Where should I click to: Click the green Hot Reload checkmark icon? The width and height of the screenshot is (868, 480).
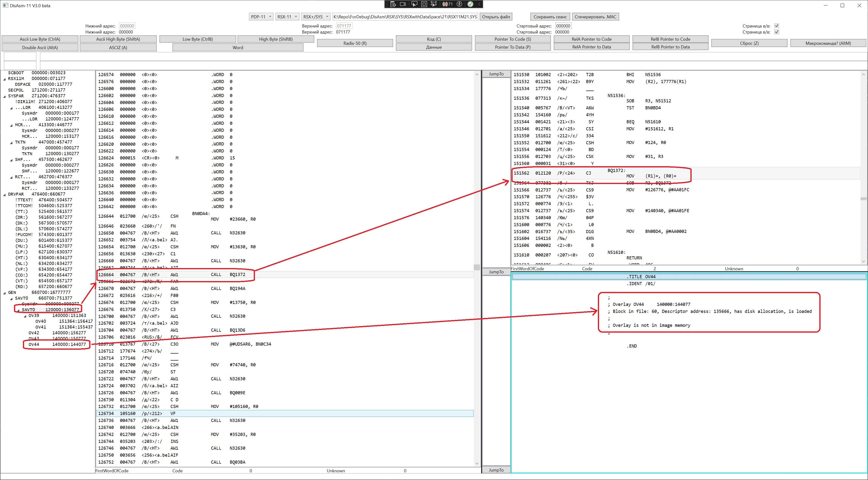(470, 4)
